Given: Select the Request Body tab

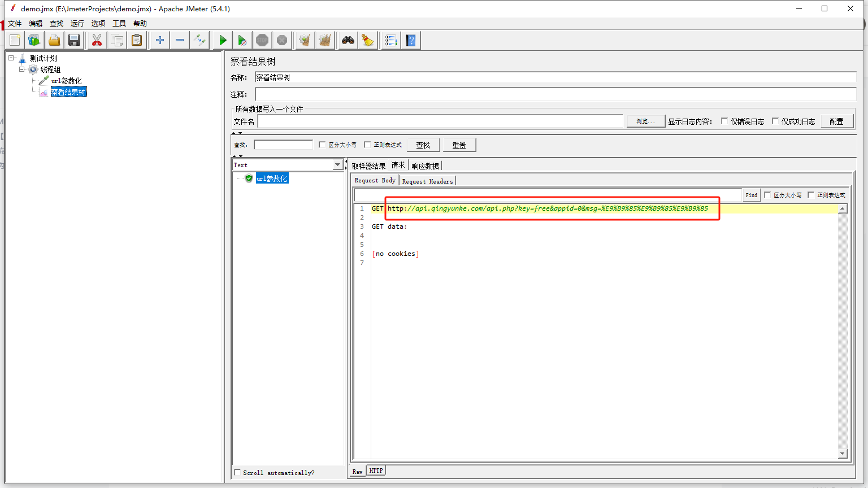Looking at the screenshot, I should (375, 180).
